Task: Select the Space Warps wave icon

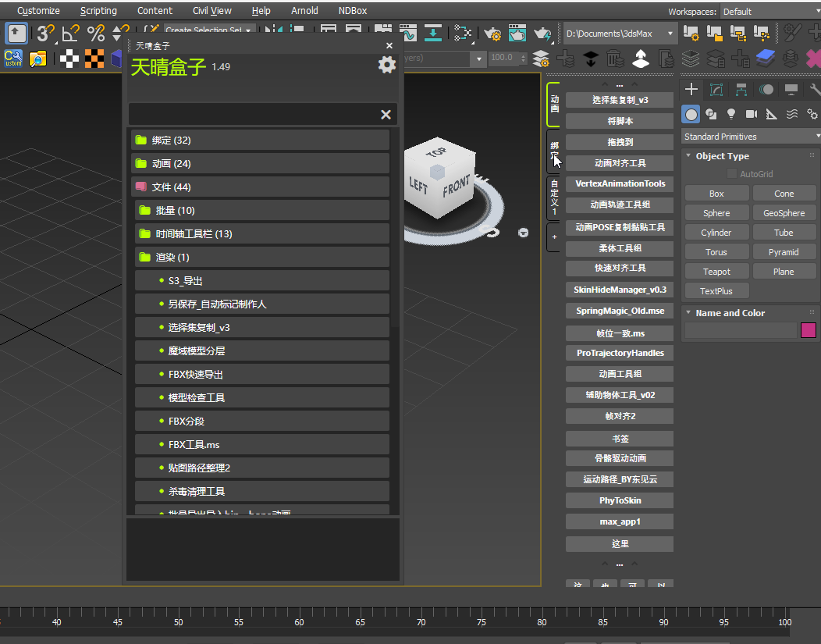Action: point(791,114)
